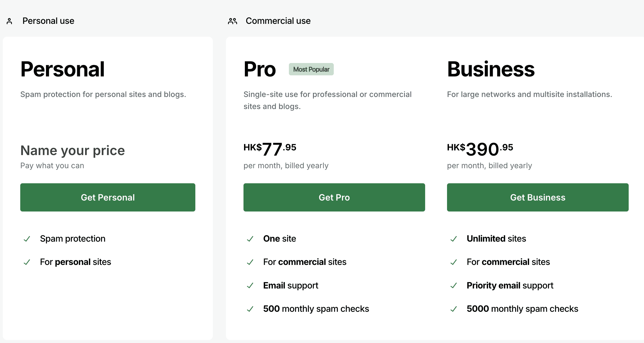Select the Get Personal button
Image resolution: width=644 pixels, height=343 pixels.
108,197
